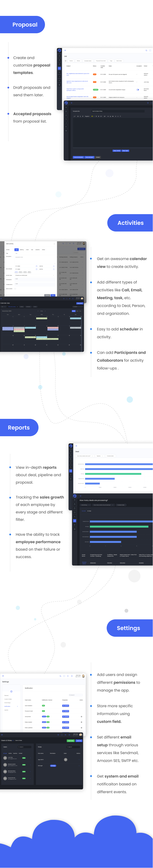Go to the previous month with the left arrow

[x=38, y=311]
